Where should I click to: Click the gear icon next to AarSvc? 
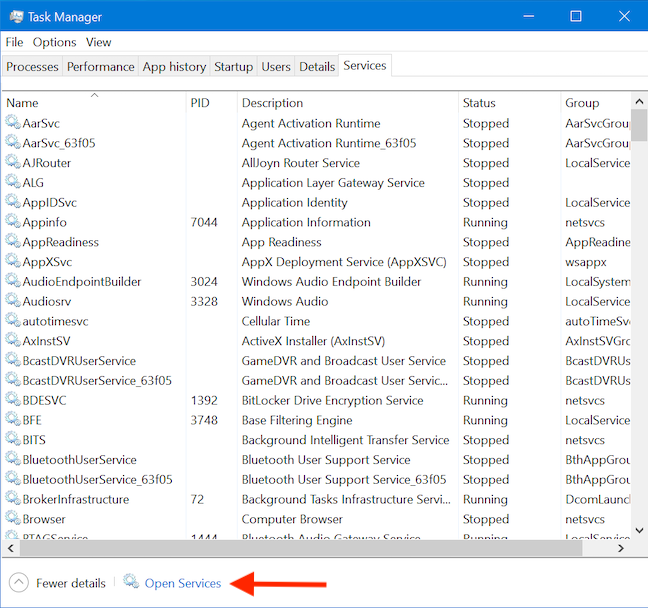[13, 122]
